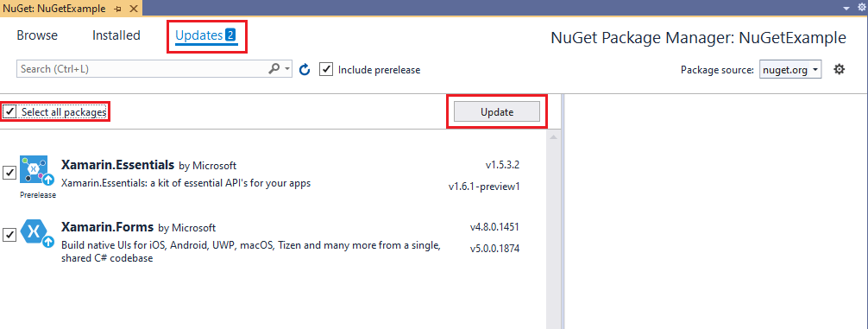Open tab well settings gear at top right
This screenshot has height=329, width=868.
coord(861,7)
